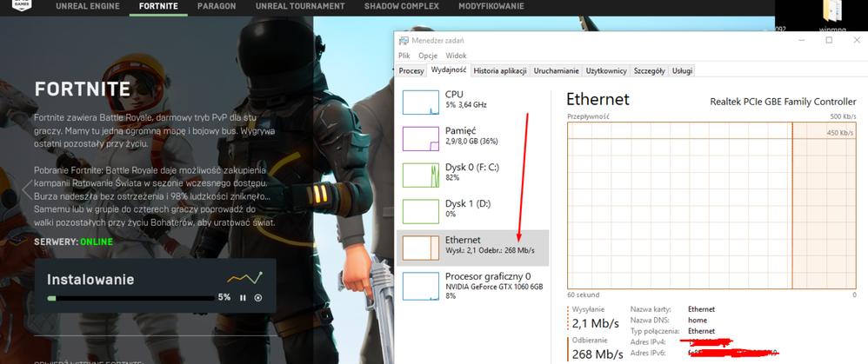Open the Unreal Engine tab
Screen dimensions: 868x364
click(x=88, y=7)
